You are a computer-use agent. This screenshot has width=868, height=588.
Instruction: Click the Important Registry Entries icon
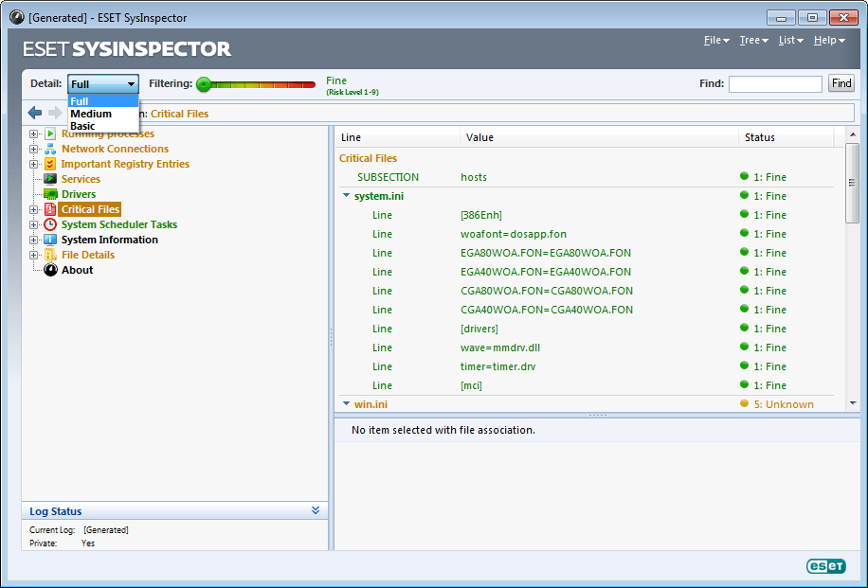coord(50,164)
